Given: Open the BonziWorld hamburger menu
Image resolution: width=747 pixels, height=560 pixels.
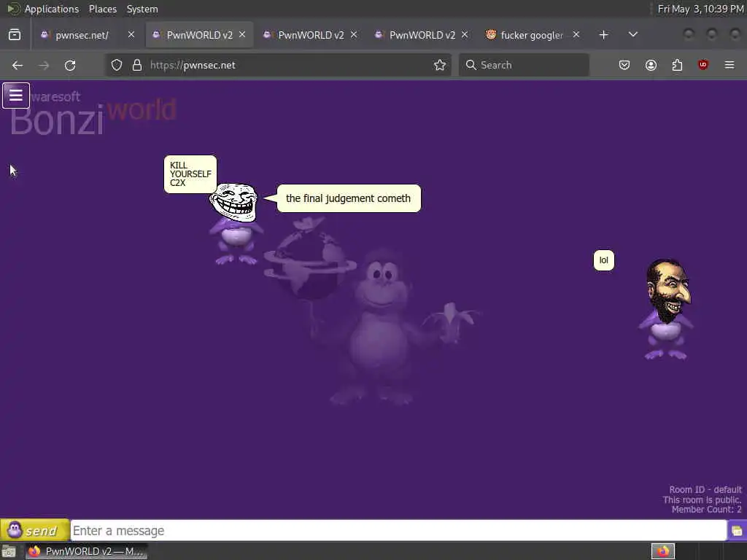Looking at the screenshot, I should [x=16, y=96].
